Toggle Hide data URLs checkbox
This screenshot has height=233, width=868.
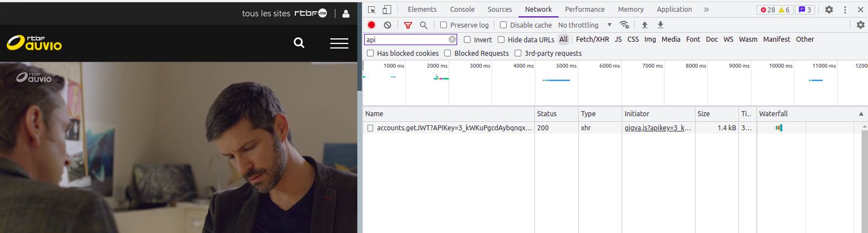(501, 39)
